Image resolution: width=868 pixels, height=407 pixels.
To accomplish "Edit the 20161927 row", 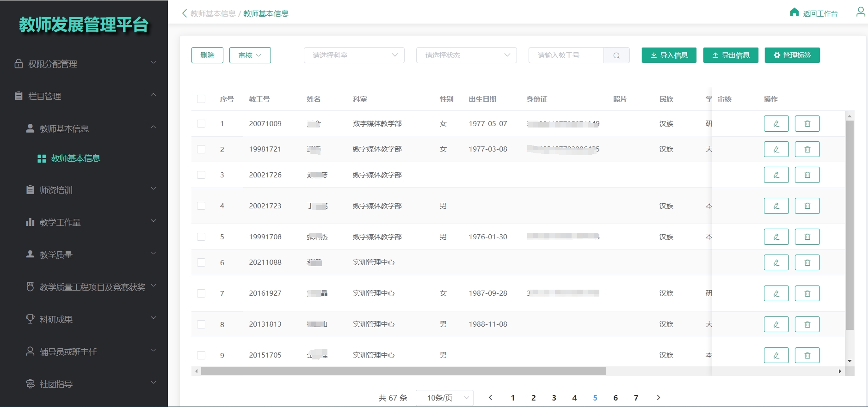I will (x=776, y=293).
